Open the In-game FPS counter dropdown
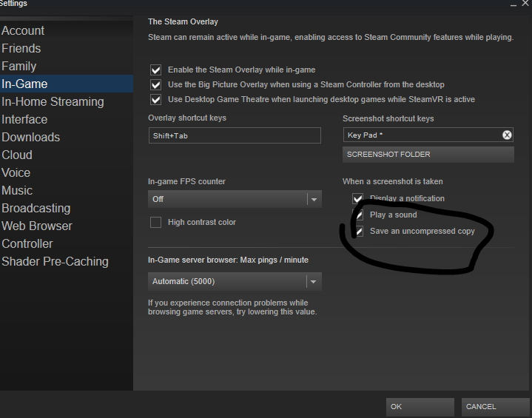Image resolution: width=532 pixels, height=418 pixels. point(235,199)
